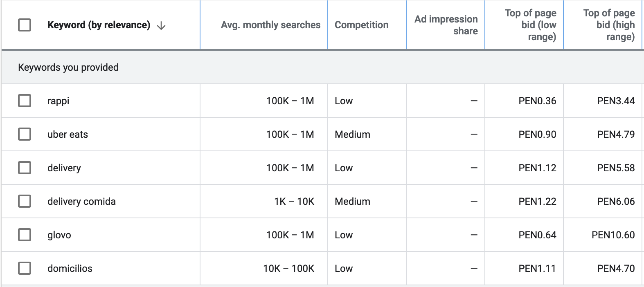This screenshot has width=644, height=287.
Task: Click high bid value PEN4.70
Action: coord(616,269)
